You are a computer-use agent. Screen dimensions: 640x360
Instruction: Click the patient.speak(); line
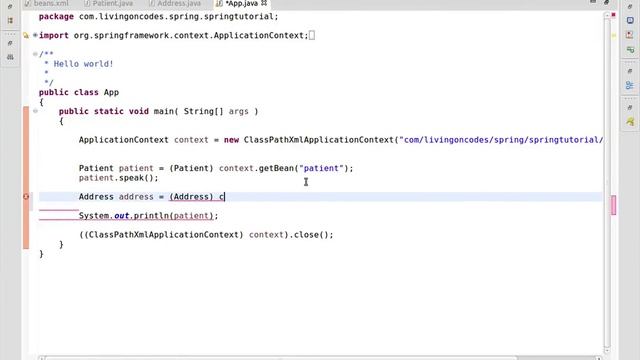coord(118,178)
